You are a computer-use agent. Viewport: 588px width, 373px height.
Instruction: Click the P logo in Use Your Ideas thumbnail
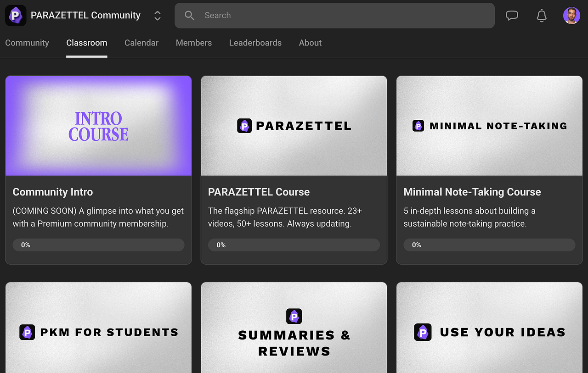click(423, 332)
